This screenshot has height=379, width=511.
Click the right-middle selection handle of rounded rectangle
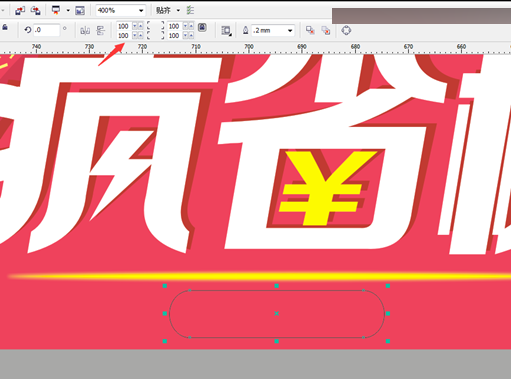[388, 313]
